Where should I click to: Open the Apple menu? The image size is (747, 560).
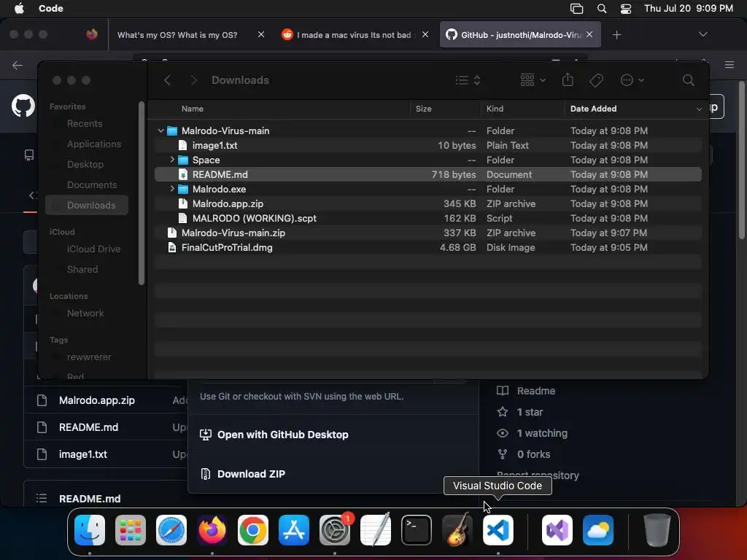(19, 9)
